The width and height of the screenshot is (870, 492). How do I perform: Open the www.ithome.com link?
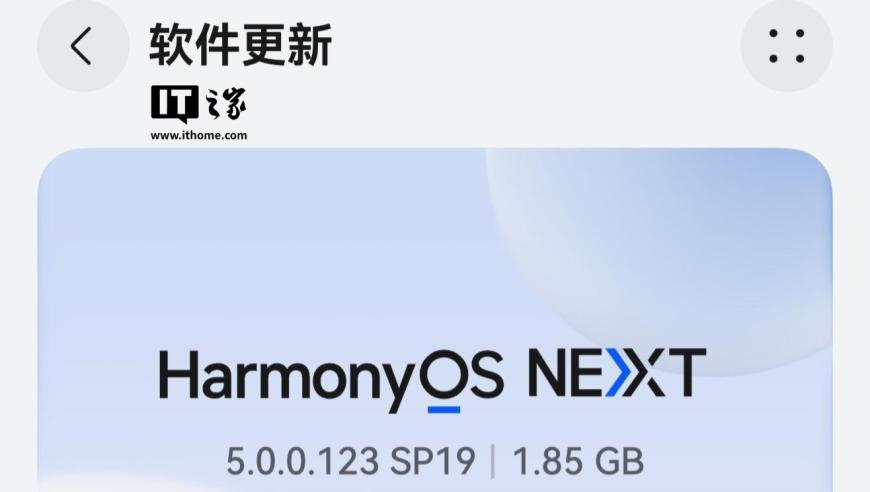tap(199, 135)
